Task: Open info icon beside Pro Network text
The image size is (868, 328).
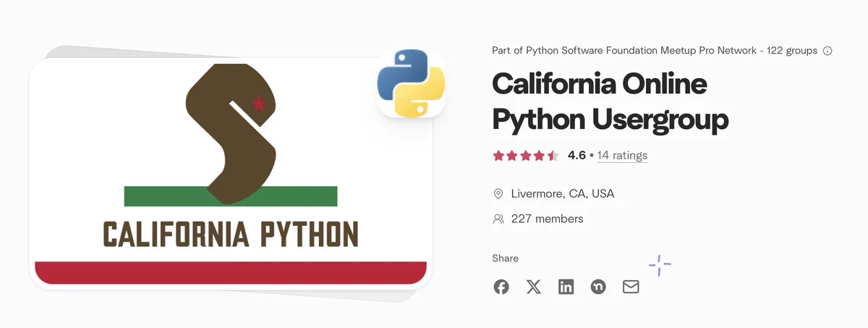Action: click(x=827, y=51)
